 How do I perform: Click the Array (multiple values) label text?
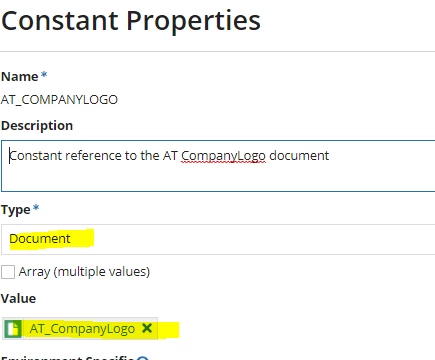pos(84,272)
